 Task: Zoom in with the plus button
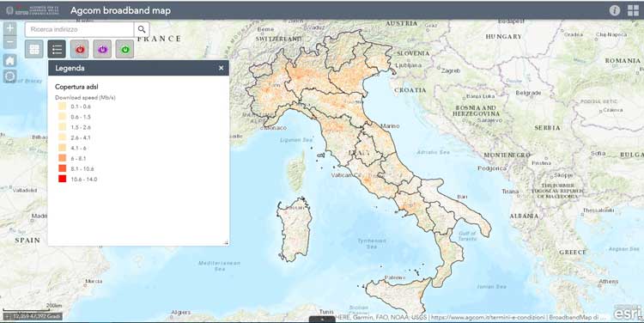click(9, 28)
